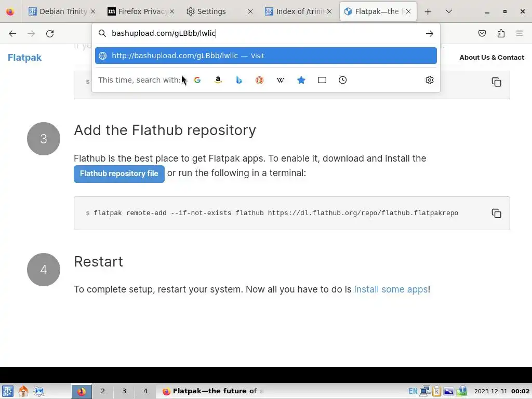Switch keyboard layout EN indicator
532x399 pixels.
[x=413, y=391]
